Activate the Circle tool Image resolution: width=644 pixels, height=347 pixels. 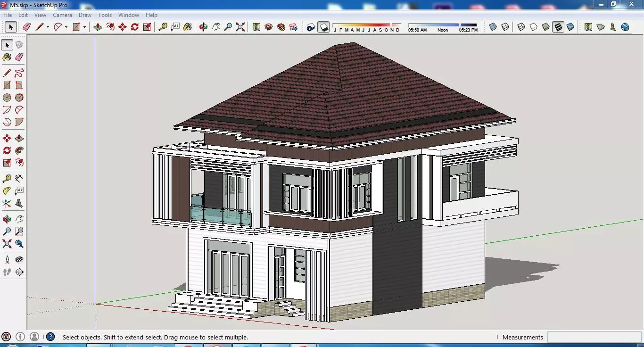7,98
